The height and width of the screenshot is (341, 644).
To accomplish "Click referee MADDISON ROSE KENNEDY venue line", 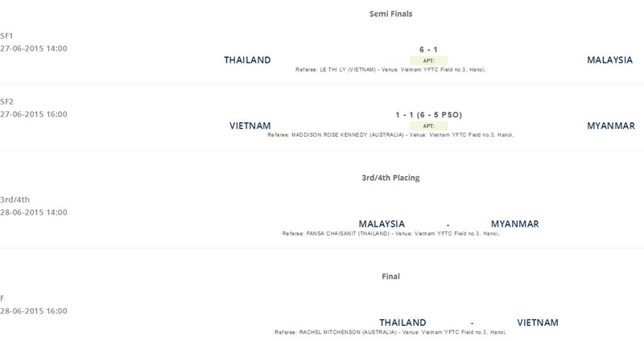I will (390, 135).
